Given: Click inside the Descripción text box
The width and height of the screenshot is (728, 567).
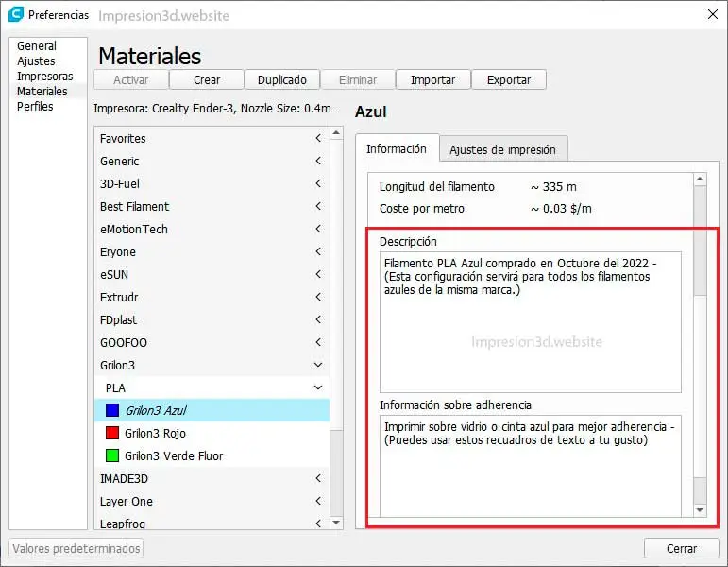Looking at the screenshot, I should click(x=531, y=322).
